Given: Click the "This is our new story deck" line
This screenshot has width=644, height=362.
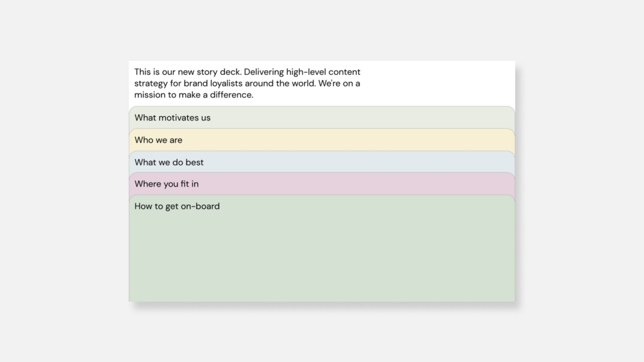Looking at the screenshot, I should 247,72.
